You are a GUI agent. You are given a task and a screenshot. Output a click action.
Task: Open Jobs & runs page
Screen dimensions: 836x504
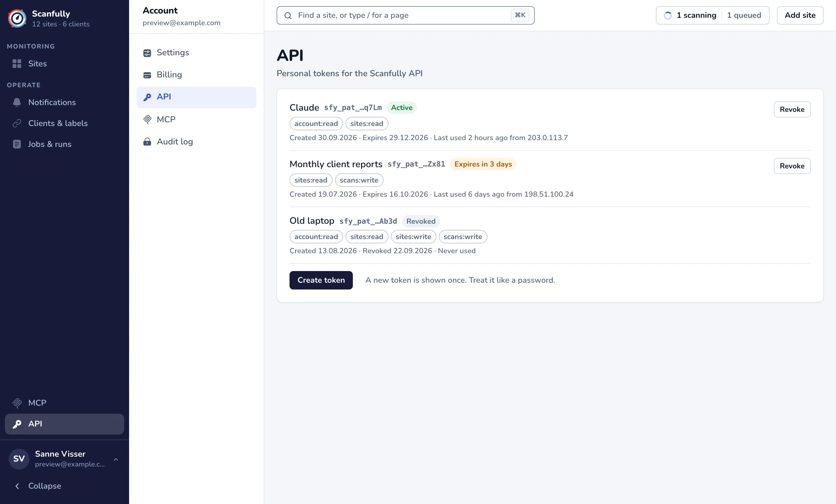coord(65,144)
